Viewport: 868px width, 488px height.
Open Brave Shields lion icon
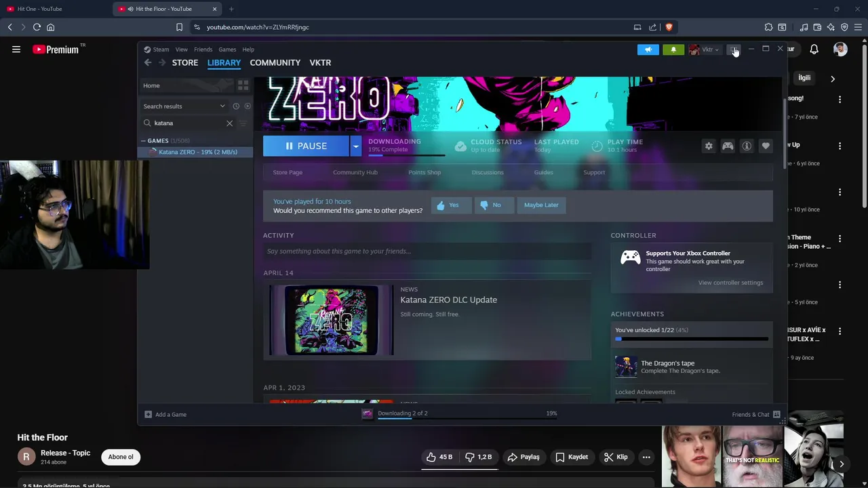click(x=669, y=27)
